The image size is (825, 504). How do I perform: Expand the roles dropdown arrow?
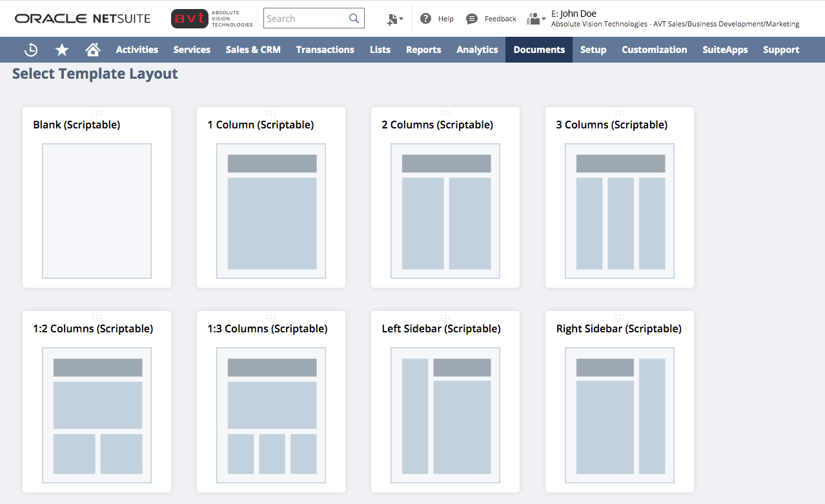click(544, 20)
